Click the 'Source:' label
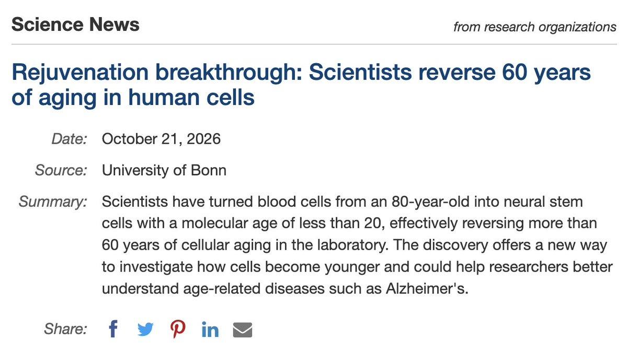This screenshot has width=627, height=364. (x=61, y=170)
